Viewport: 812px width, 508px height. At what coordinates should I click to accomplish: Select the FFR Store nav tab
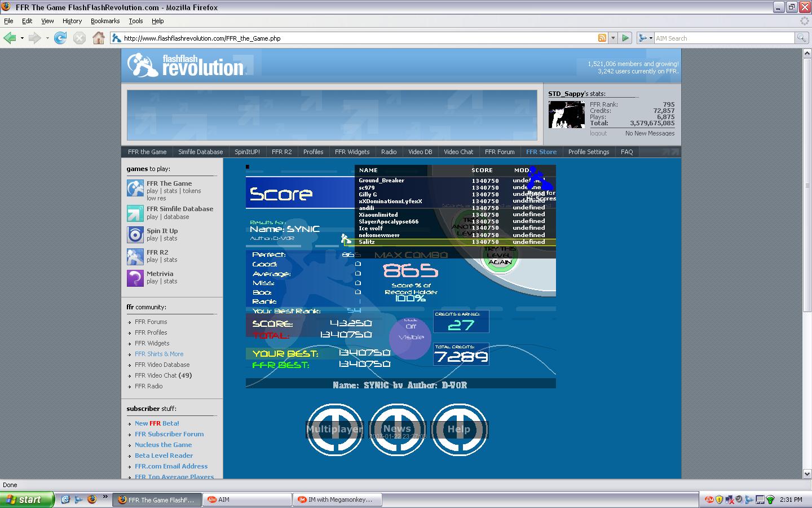point(541,152)
